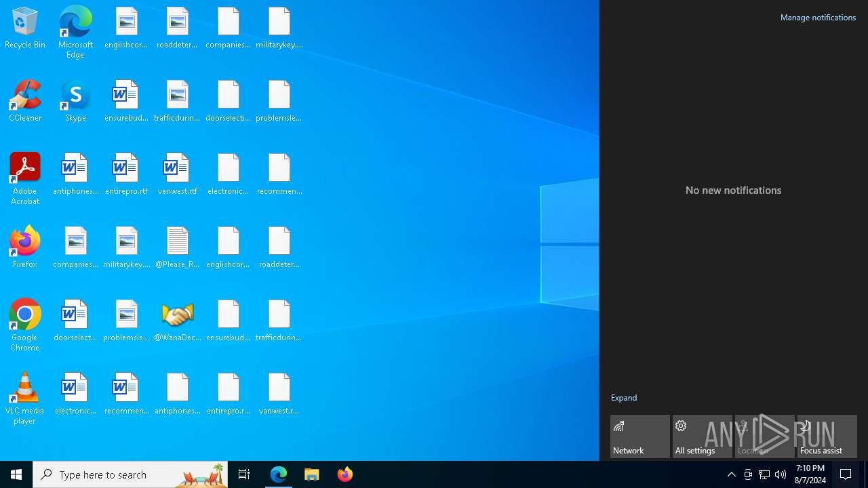
Task: Open the Meet Now tray icon
Action: point(748,474)
